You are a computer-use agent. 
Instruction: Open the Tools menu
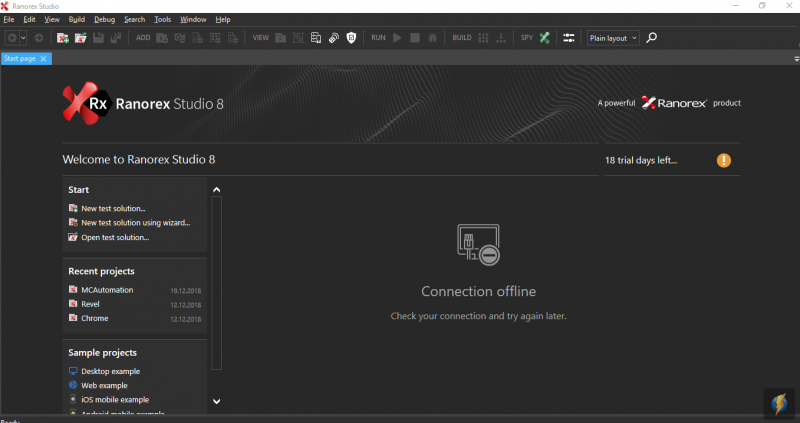(162, 19)
